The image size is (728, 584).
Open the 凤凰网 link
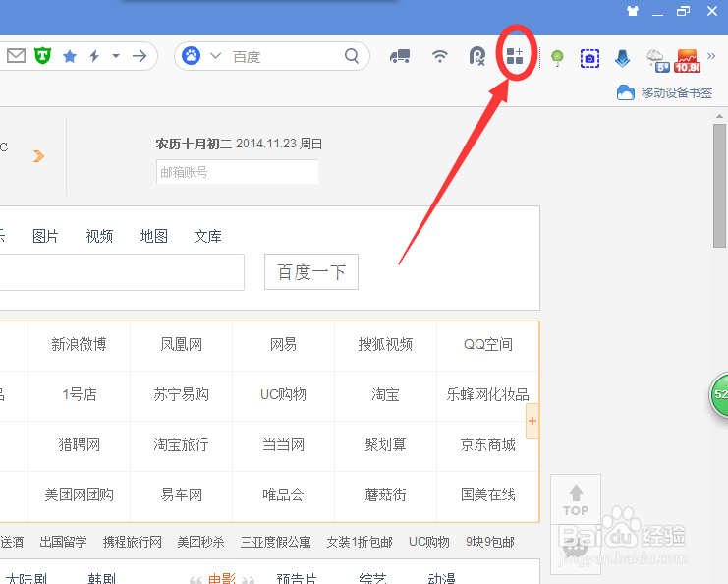181,344
